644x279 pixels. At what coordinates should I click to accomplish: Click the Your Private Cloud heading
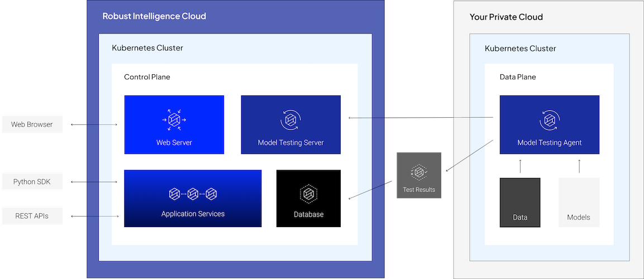click(x=506, y=17)
